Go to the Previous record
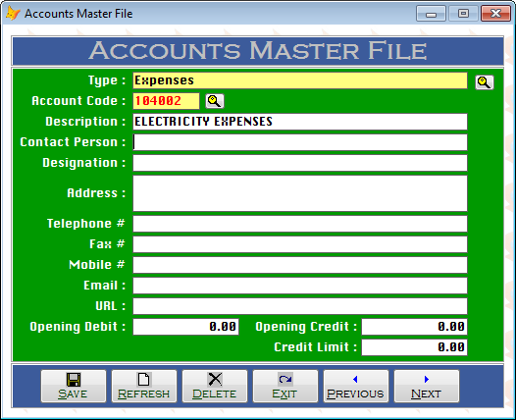Image resolution: width=516 pixels, height=420 pixels. [356, 386]
